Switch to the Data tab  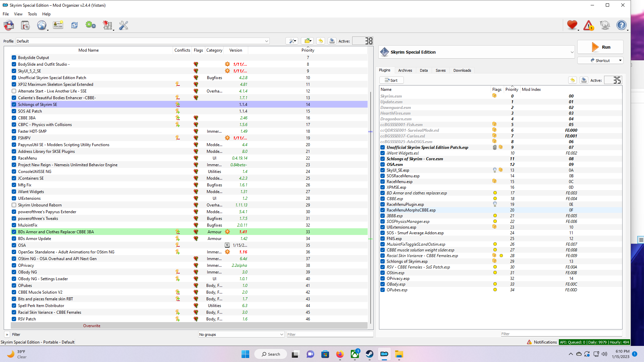424,70
